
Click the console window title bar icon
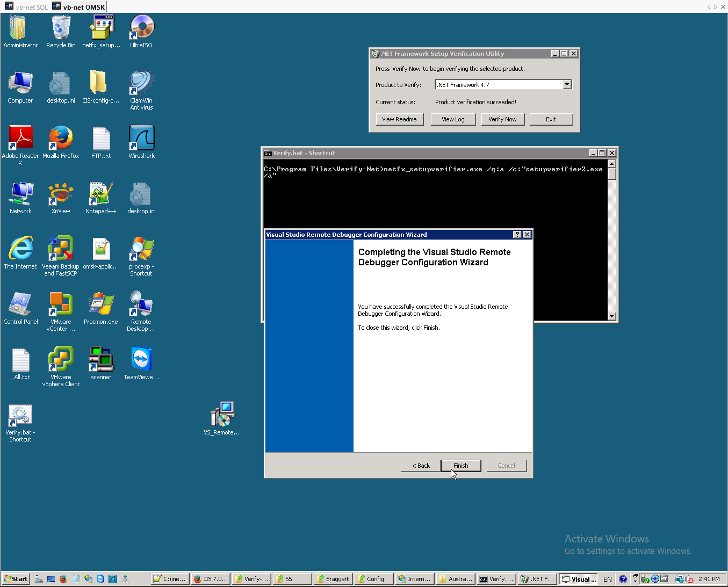268,153
